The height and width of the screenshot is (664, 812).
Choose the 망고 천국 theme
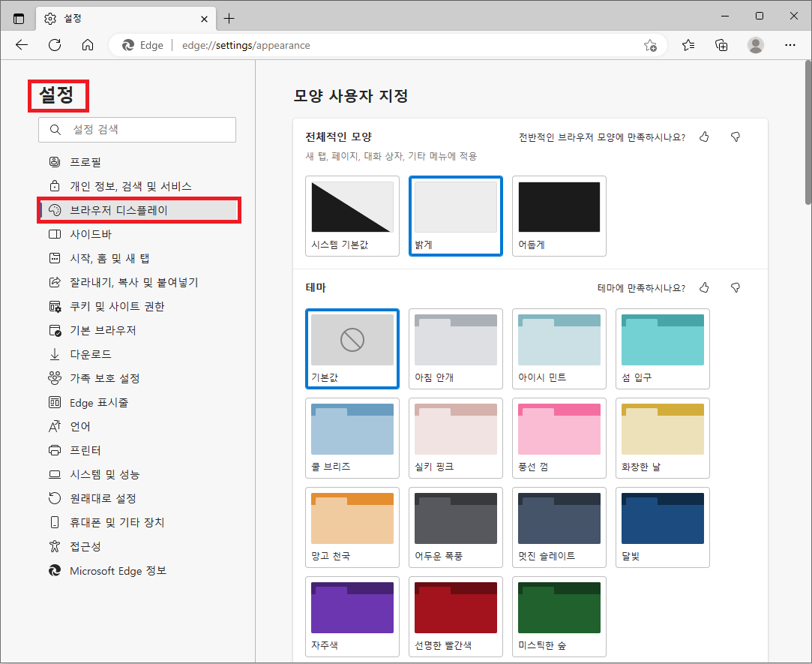[352, 527]
